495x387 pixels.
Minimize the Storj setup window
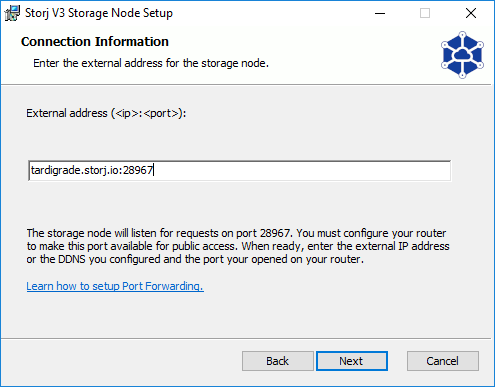[x=380, y=13]
